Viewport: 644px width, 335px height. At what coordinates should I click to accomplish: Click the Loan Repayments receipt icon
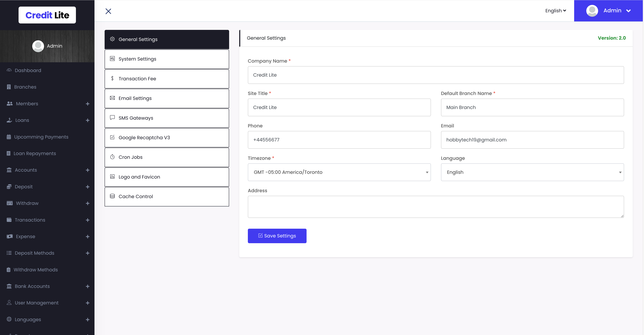[x=8, y=154]
